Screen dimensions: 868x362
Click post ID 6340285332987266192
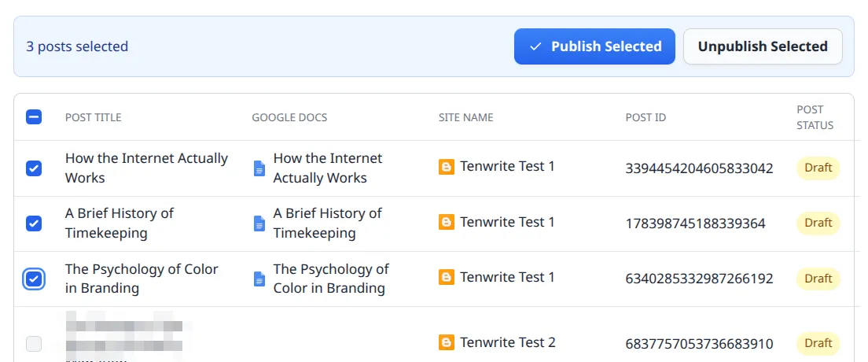pyautogui.click(x=699, y=279)
